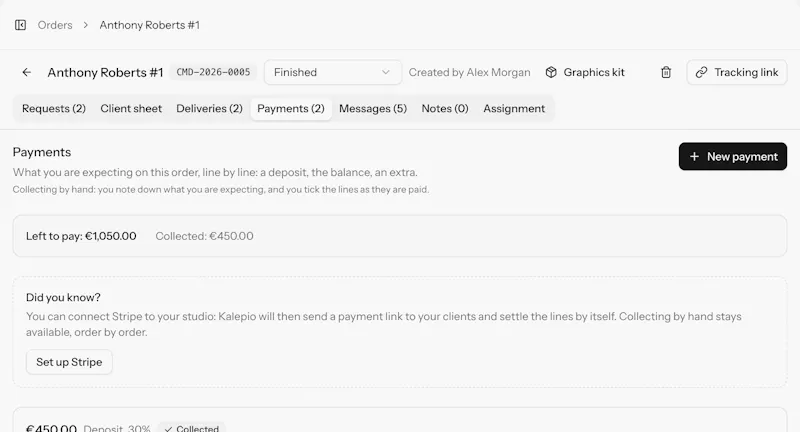
Task: Toggle the sidebar panel icon
Action: (x=20, y=25)
